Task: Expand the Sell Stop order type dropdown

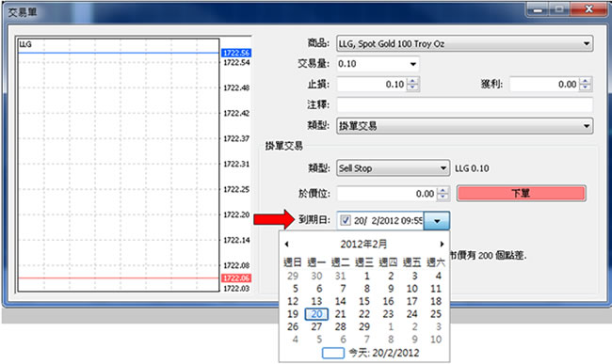Action: pyautogui.click(x=443, y=168)
